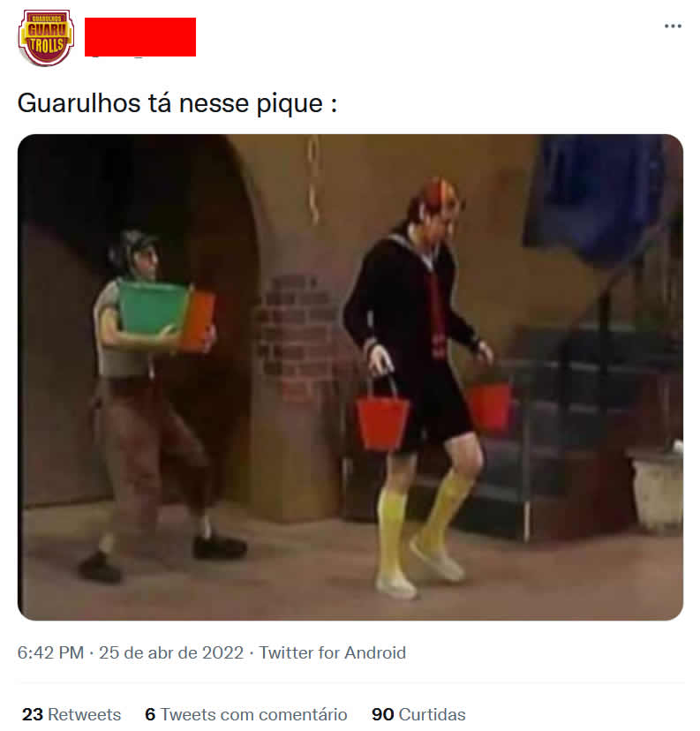Click the red bucket in the left hand of the sailor-suited person
This screenshot has height=731, width=700.
(x=489, y=404)
